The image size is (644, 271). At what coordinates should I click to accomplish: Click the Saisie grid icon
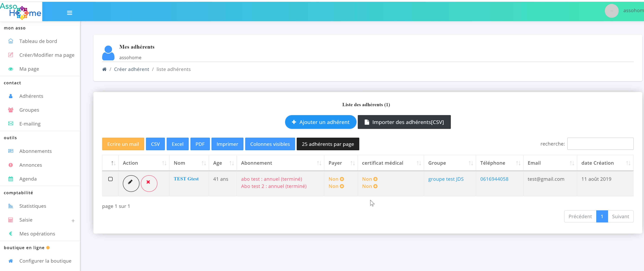10,220
